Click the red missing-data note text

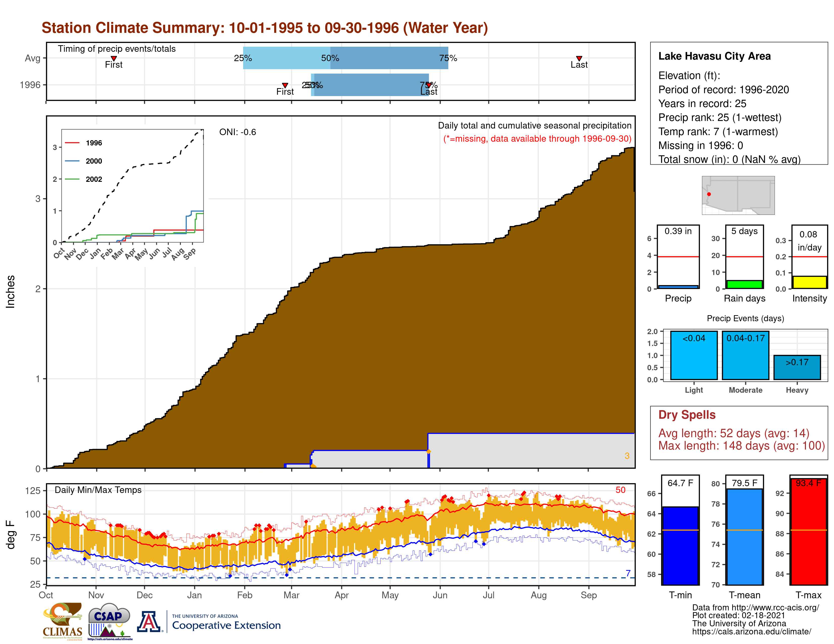coord(537,138)
